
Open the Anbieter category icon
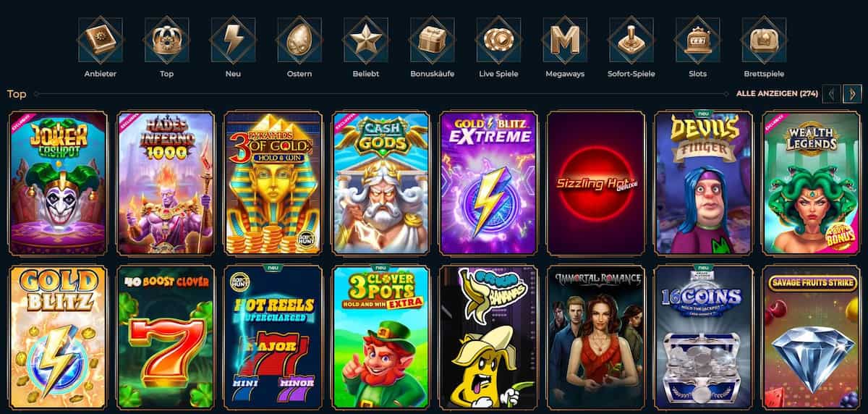pos(100,40)
